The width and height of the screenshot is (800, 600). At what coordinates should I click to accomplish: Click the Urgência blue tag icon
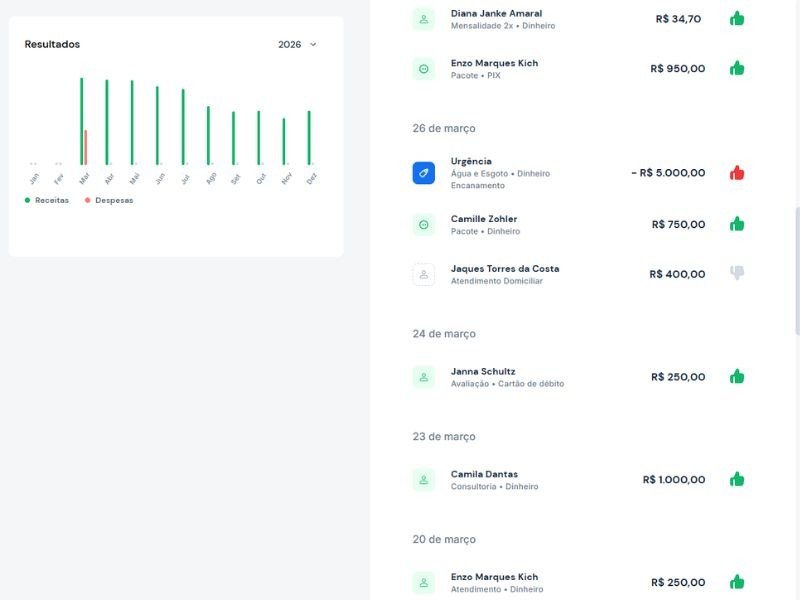point(423,173)
